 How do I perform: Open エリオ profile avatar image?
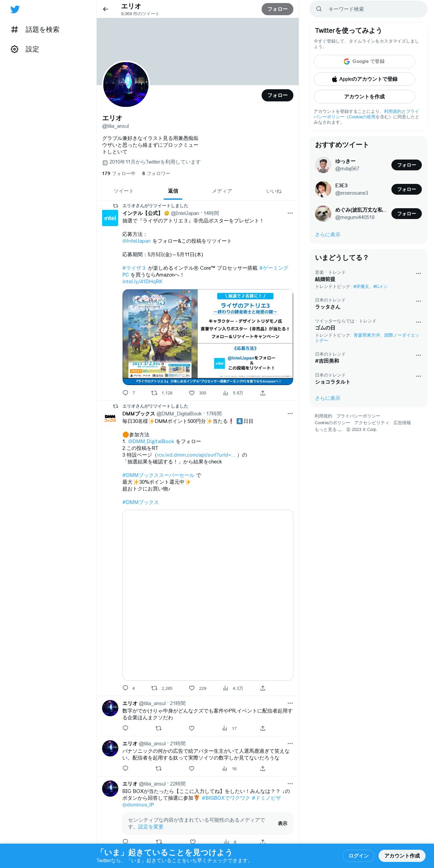tap(126, 84)
